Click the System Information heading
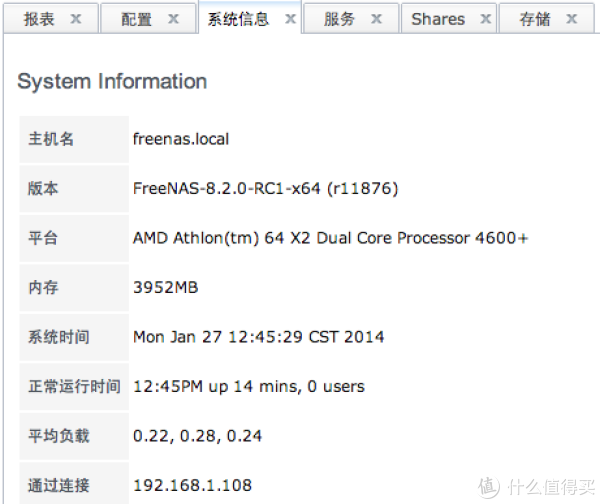This screenshot has width=600, height=504. pyautogui.click(x=112, y=82)
